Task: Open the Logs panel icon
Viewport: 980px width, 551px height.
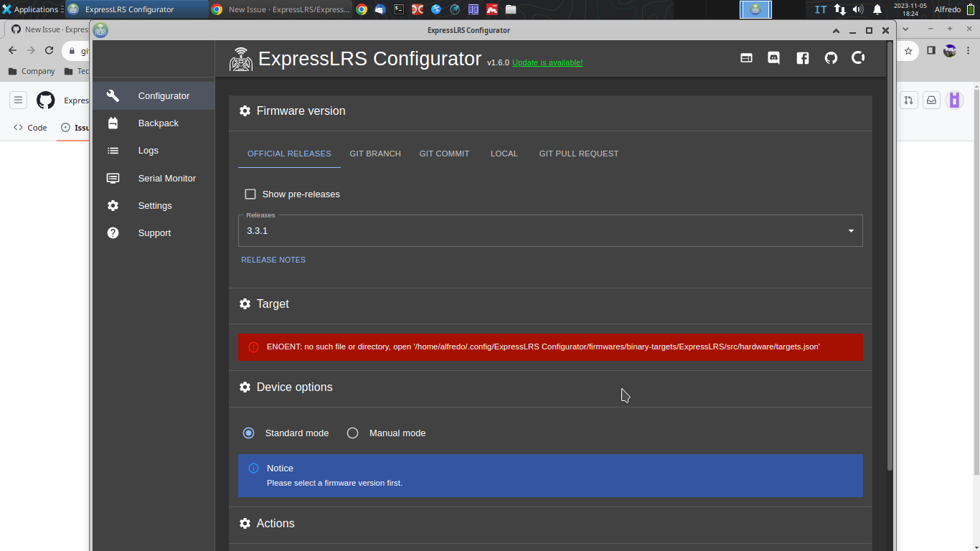Action: pyautogui.click(x=113, y=150)
